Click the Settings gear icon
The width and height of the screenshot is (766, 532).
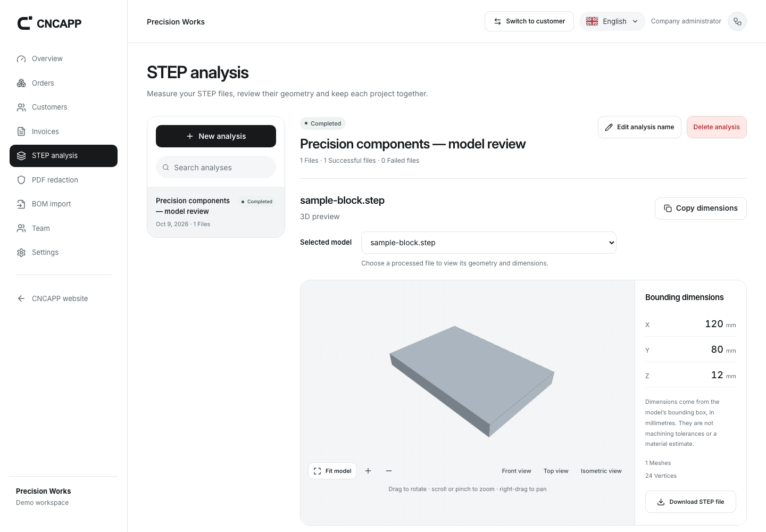click(x=21, y=253)
